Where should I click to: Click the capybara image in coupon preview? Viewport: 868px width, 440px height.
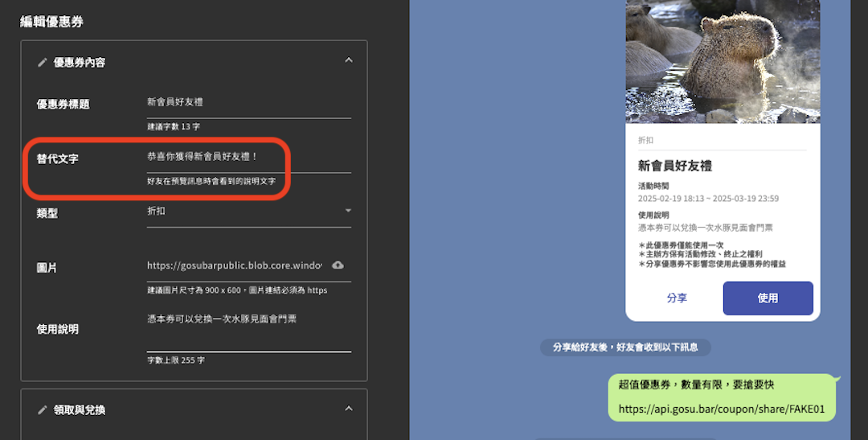tap(723, 61)
